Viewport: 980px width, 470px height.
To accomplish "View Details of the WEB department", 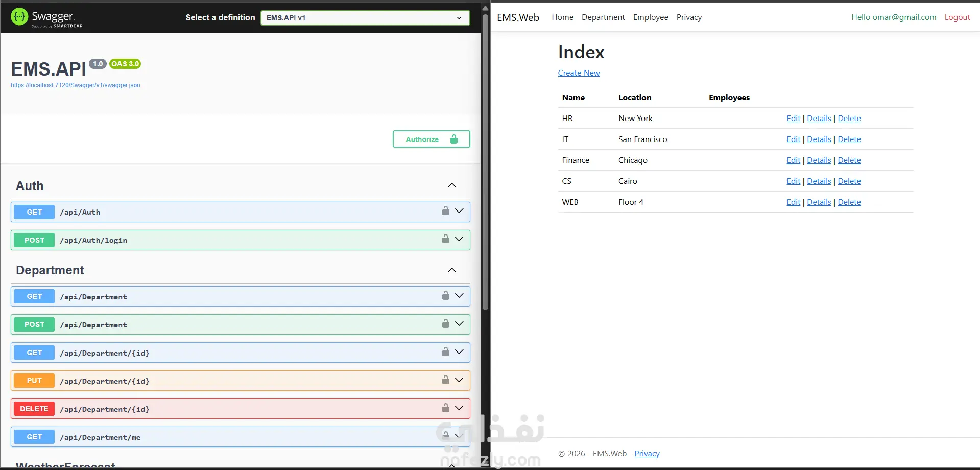I will point(819,202).
